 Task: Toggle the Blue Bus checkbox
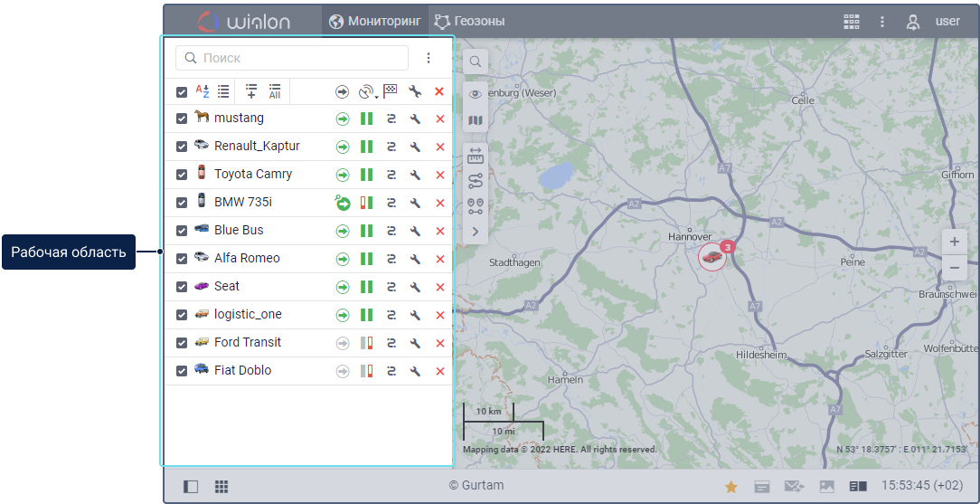click(x=182, y=231)
